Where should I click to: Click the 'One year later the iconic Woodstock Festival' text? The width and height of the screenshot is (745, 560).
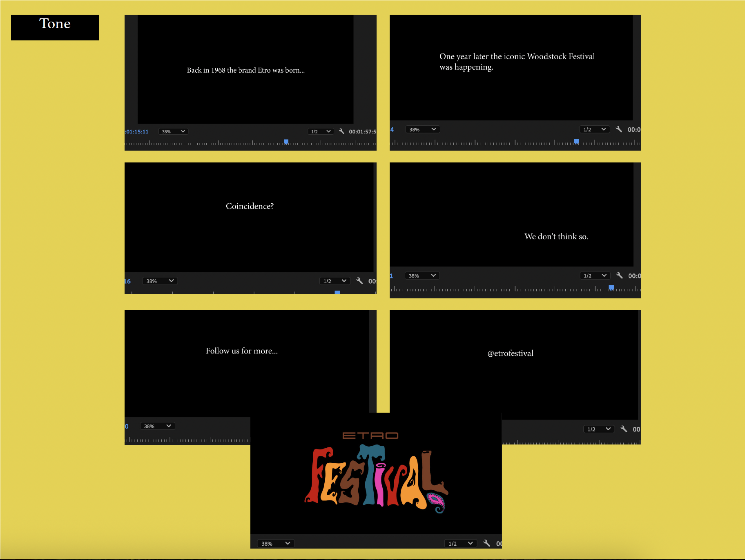pyautogui.click(x=517, y=56)
